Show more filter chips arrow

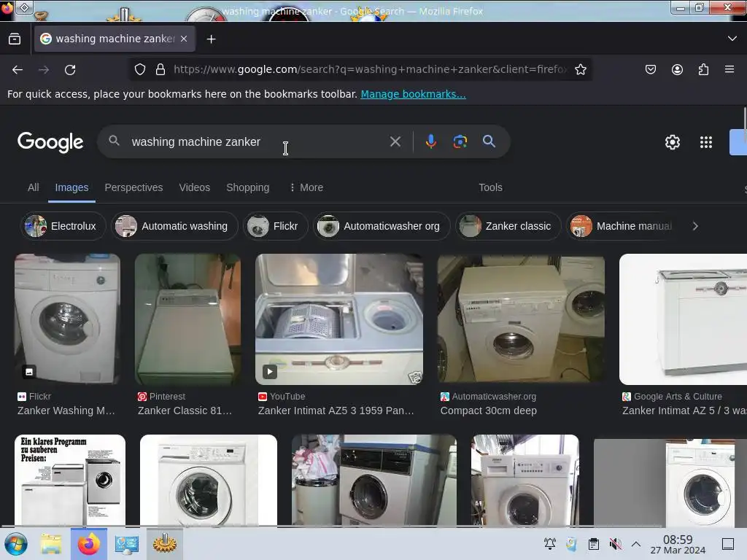pos(695,226)
